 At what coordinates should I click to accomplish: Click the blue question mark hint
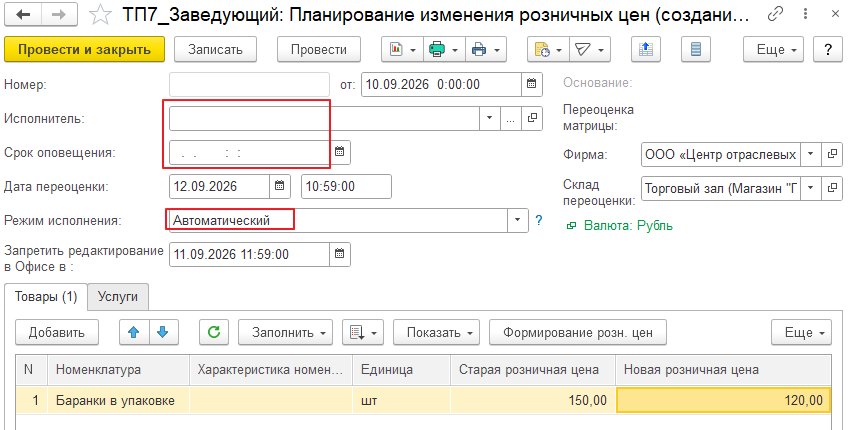tap(539, 221)
